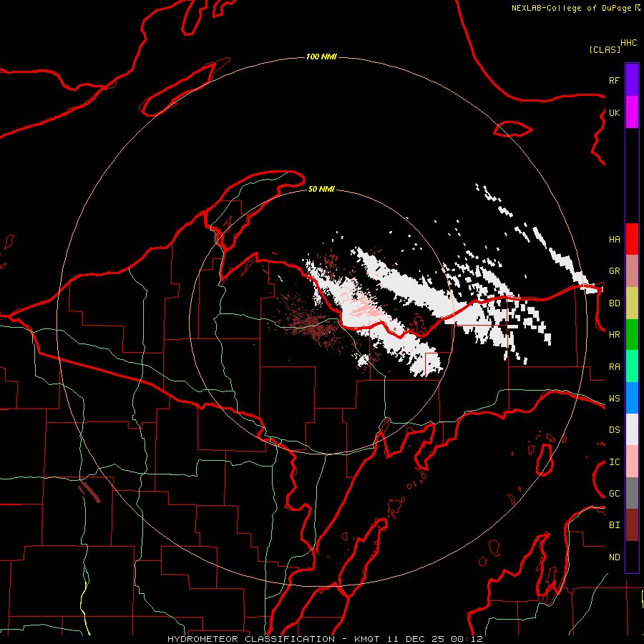Image resolution: width=644 pixels, height=644 pixels.
Task: Click the NEXLAB-College of DuPage credit text
Action: [571, 8]
